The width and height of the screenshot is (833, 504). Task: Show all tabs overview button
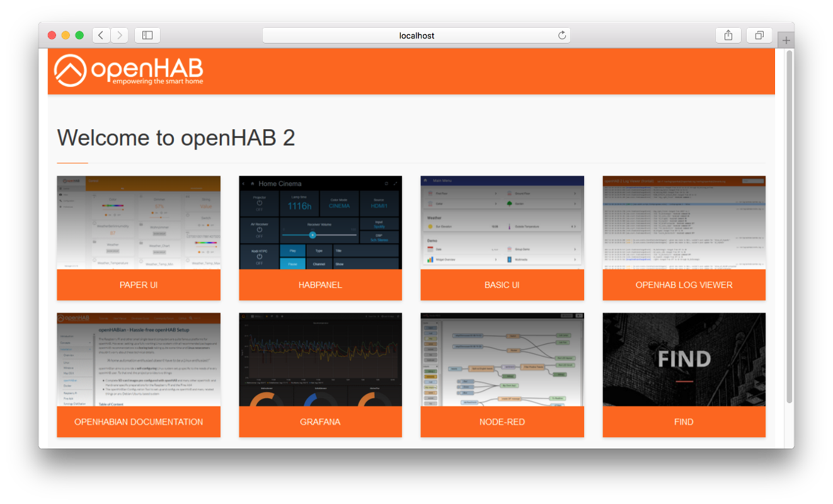pyautogui.click(x=759, y=35)
